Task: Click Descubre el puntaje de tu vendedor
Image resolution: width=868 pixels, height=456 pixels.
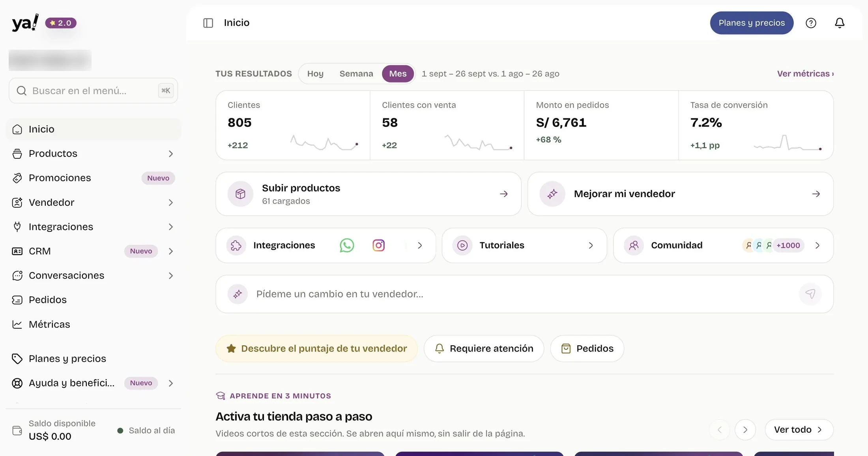Action: [316, 348]
